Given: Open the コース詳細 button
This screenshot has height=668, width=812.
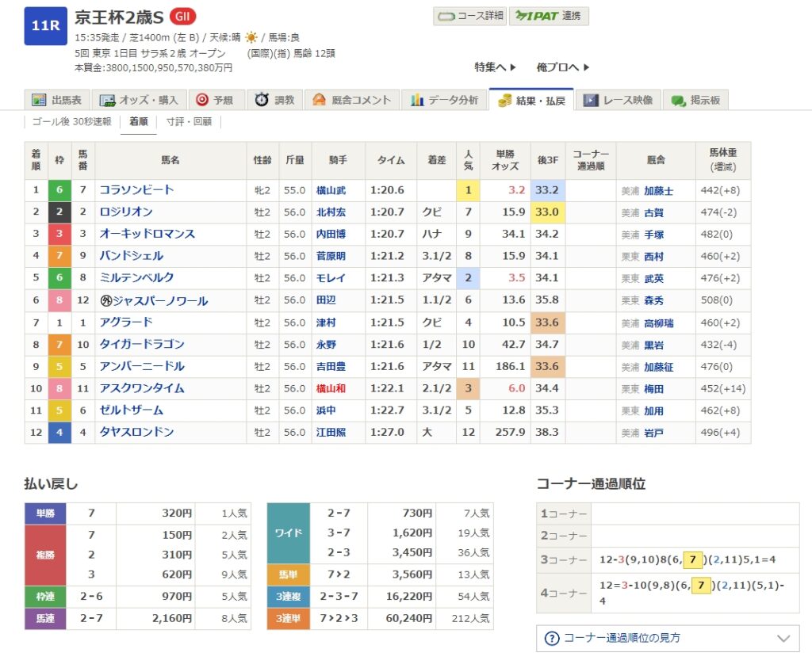Looking at the screenshot, I should pyautogui.click(x=469, y=16).
